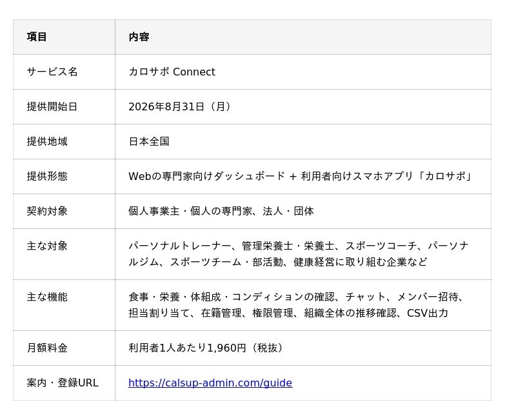Click the サービス名 row label
Screen dimensions: 516x420
point(52,72)
